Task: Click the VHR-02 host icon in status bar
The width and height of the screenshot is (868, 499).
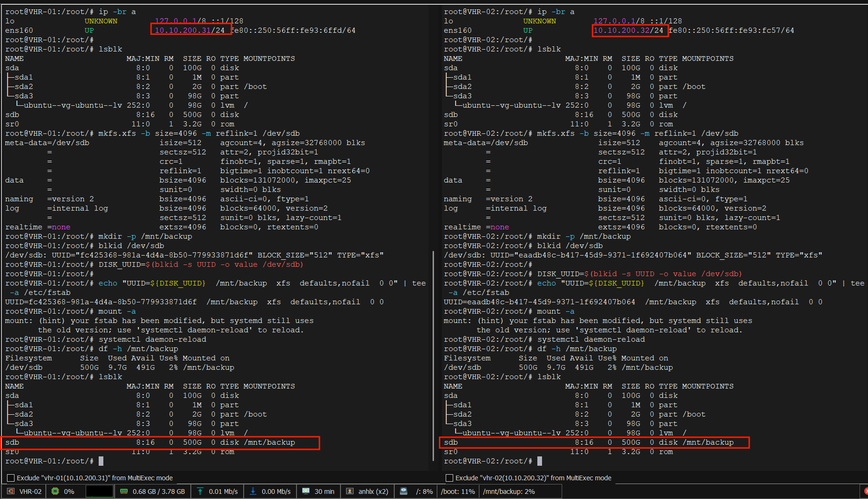Action: pos(10,492)
